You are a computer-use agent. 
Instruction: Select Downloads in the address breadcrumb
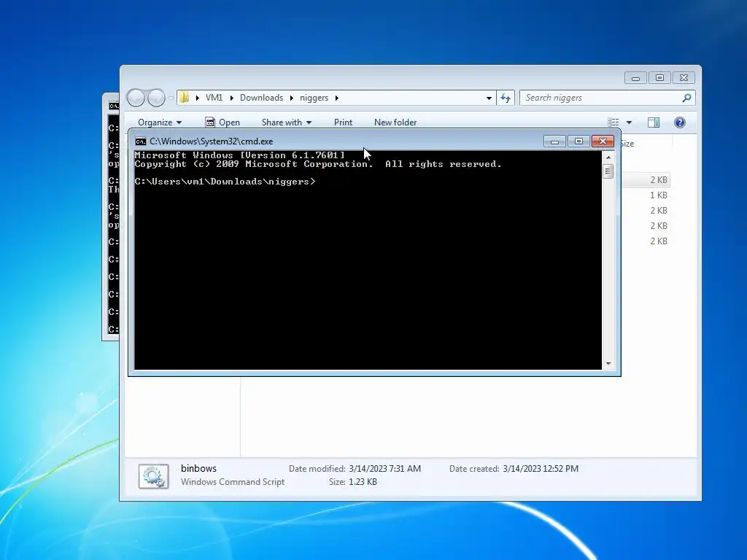(x=261, y=98)
